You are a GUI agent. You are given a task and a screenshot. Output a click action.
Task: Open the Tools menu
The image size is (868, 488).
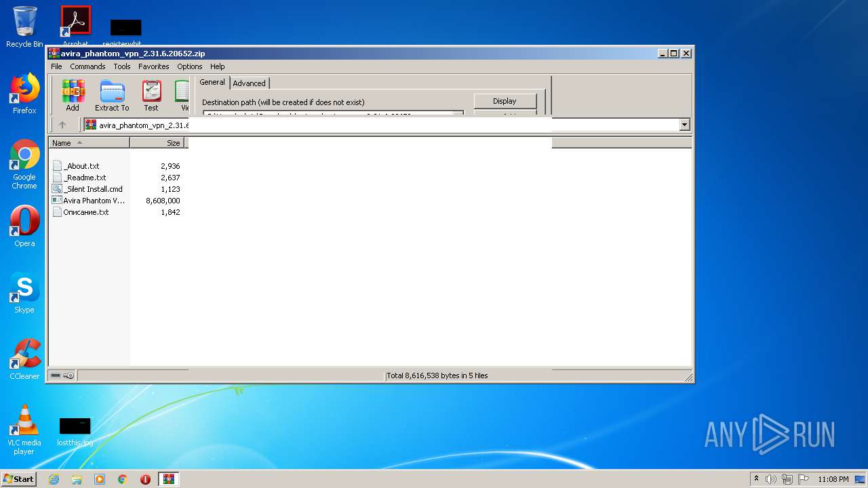pos(122,66)
